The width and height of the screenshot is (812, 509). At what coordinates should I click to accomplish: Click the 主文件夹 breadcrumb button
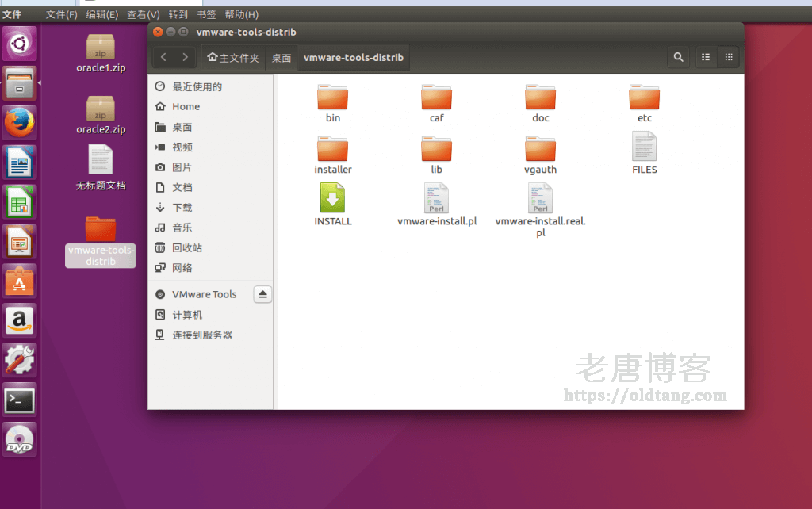click(233, 58)
